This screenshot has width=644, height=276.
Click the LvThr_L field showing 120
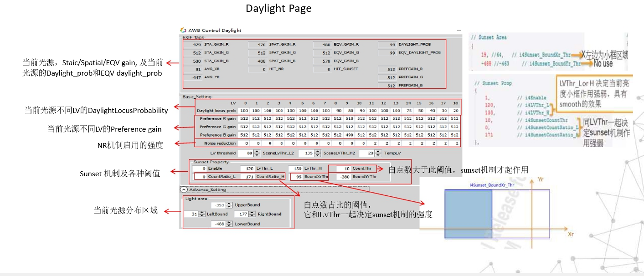247,168
